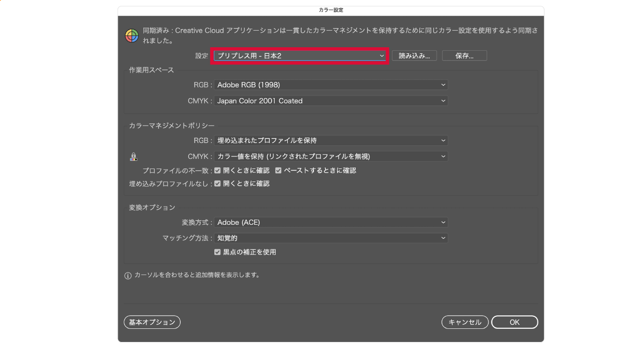Image resolution: width=644 pixels, height=352 pixels.
Task: Click the カラー設定 title bar text
Action: [x=331, y=10]
